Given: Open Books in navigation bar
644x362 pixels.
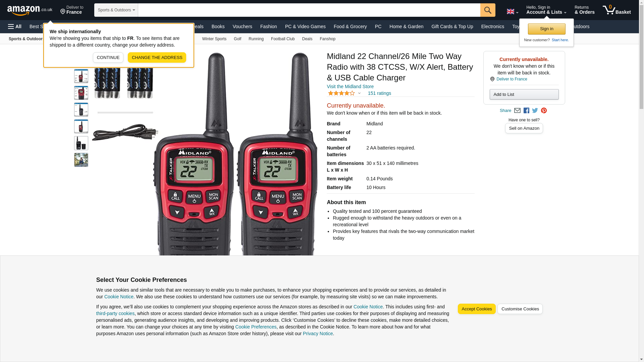Looking at the screenshot, I should tap(218, 26).
